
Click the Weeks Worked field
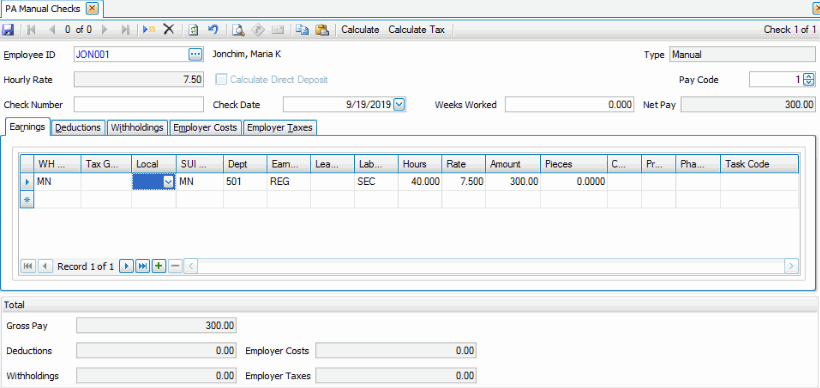tap(570, 105)
